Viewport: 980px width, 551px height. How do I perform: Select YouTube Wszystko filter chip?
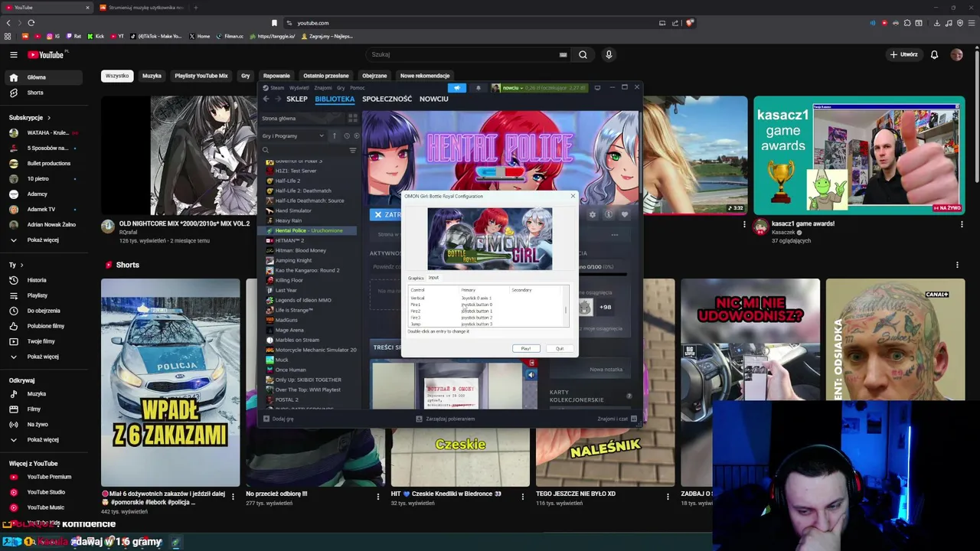[117, 76]
